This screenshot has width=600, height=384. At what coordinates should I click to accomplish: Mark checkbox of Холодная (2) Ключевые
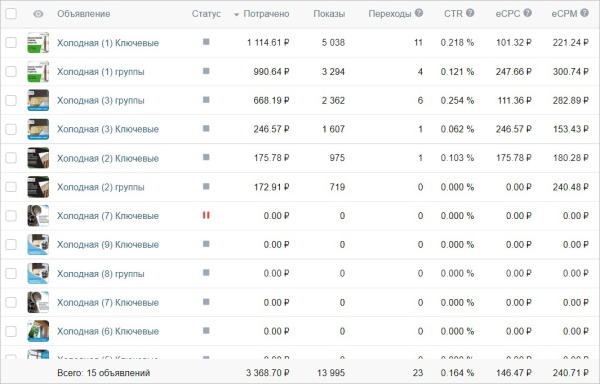(11, 158)
